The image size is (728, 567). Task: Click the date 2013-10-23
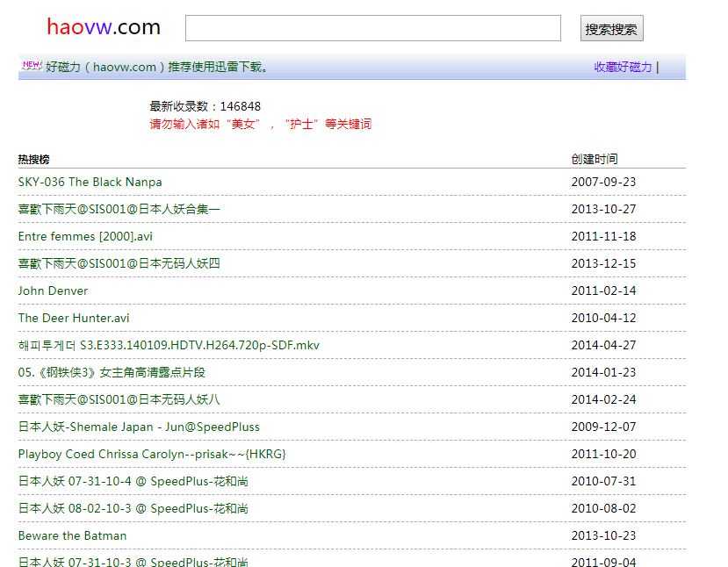tap(603, 536)
